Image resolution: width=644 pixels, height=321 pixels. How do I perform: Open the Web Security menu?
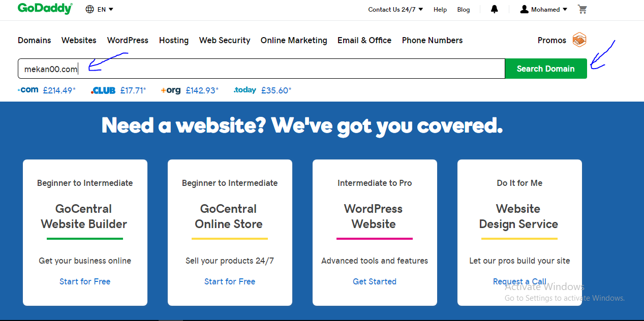pos(225,40)
